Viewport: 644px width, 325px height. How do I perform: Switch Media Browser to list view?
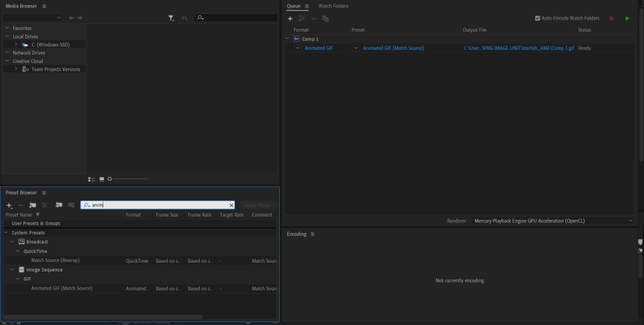(91, 180)
